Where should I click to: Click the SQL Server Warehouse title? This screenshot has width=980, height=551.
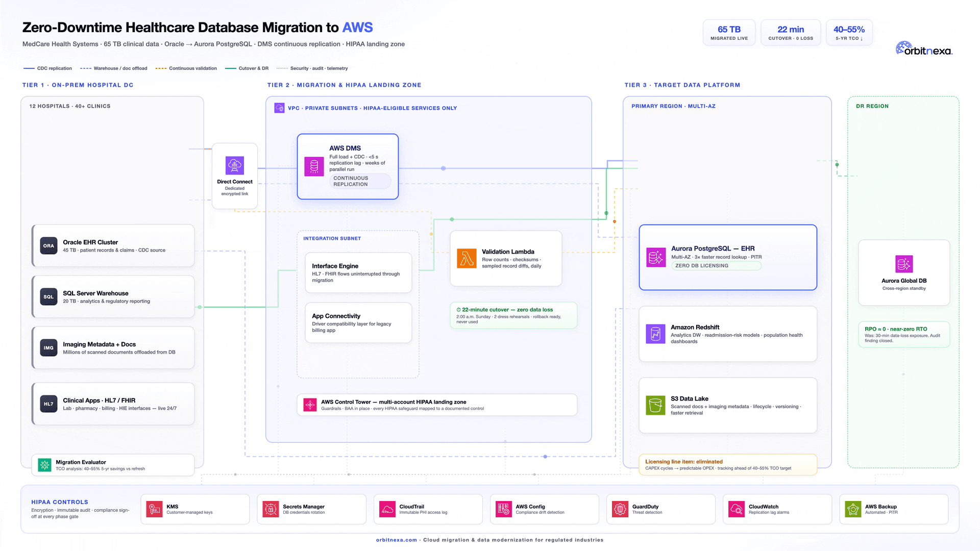pyautogui.click(x=95, y=293)
